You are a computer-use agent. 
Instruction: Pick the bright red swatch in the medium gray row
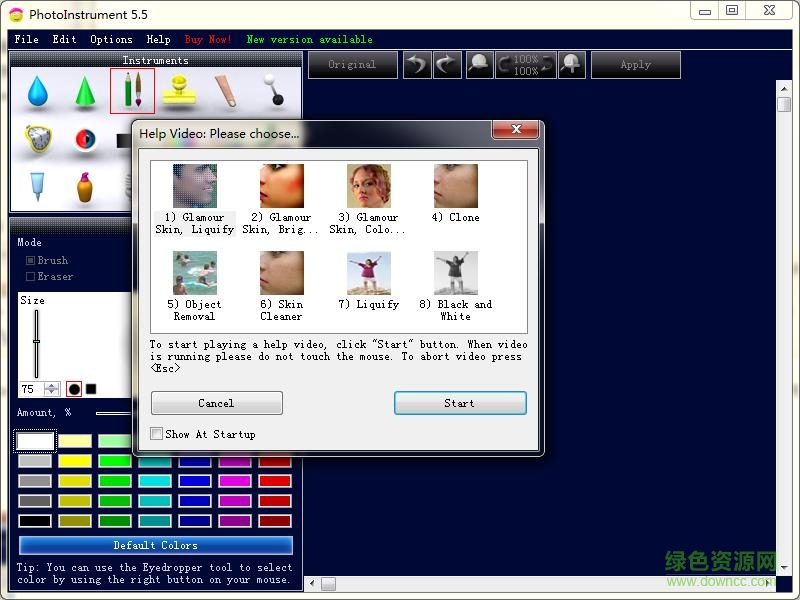coord(275,481)
